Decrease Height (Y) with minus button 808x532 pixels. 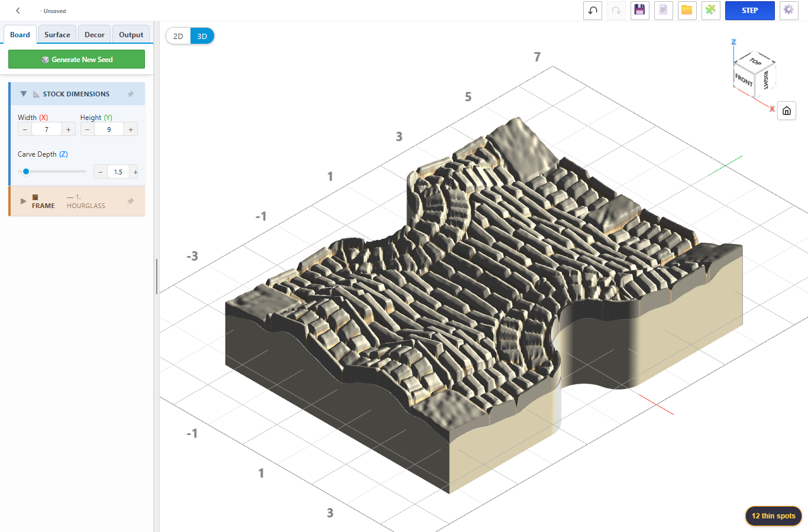click(88, 129)
